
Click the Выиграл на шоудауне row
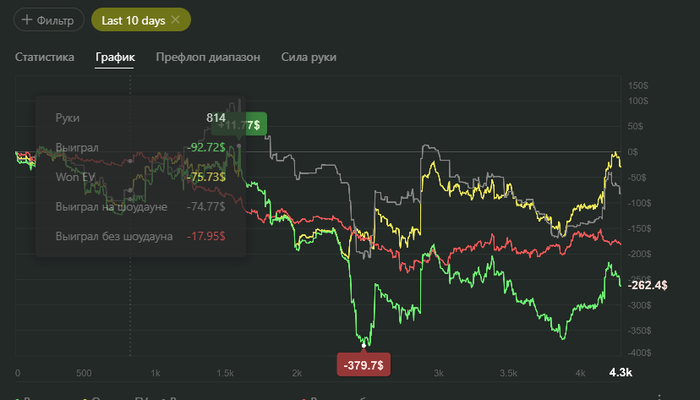(140, 207)
